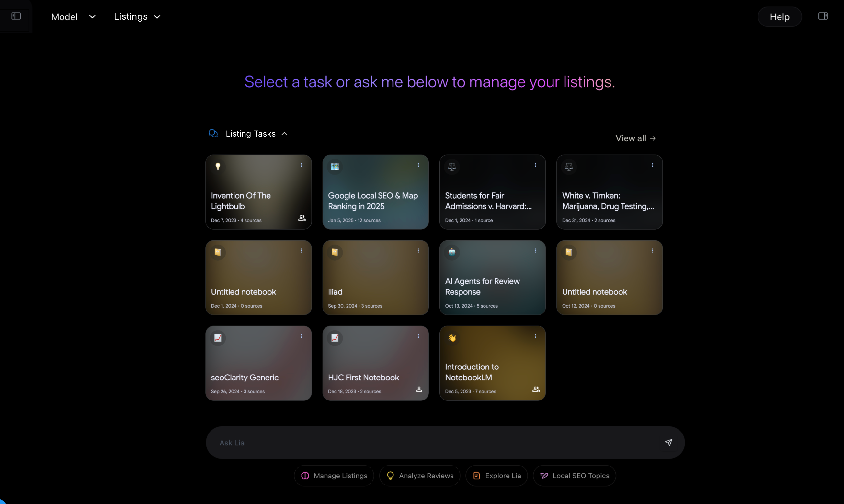Click the waving hand icon on Introduction card
844x504 pixels.
click(x=452, y=338)
